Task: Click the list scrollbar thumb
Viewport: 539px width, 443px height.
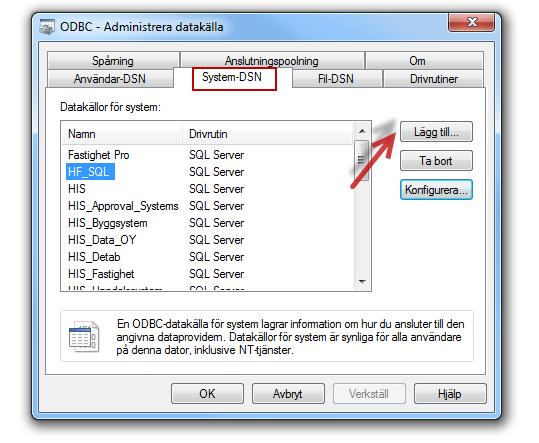Action: coord(362,160)
